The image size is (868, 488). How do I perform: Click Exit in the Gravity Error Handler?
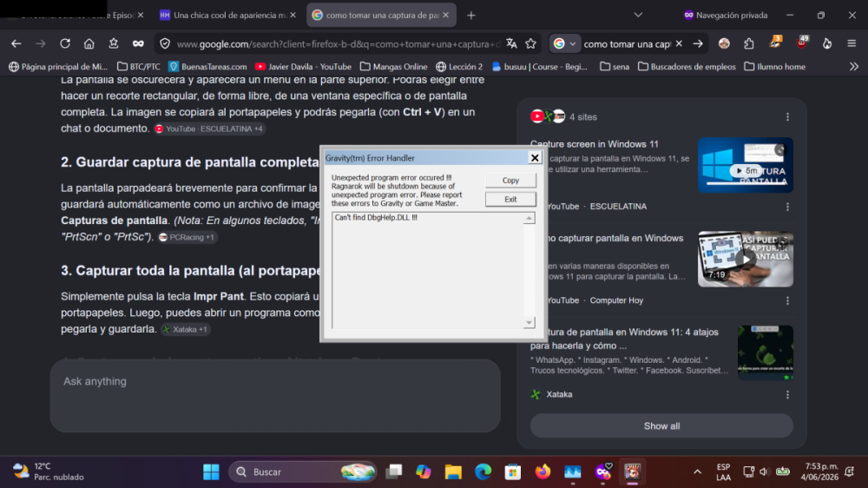(510, 199)
